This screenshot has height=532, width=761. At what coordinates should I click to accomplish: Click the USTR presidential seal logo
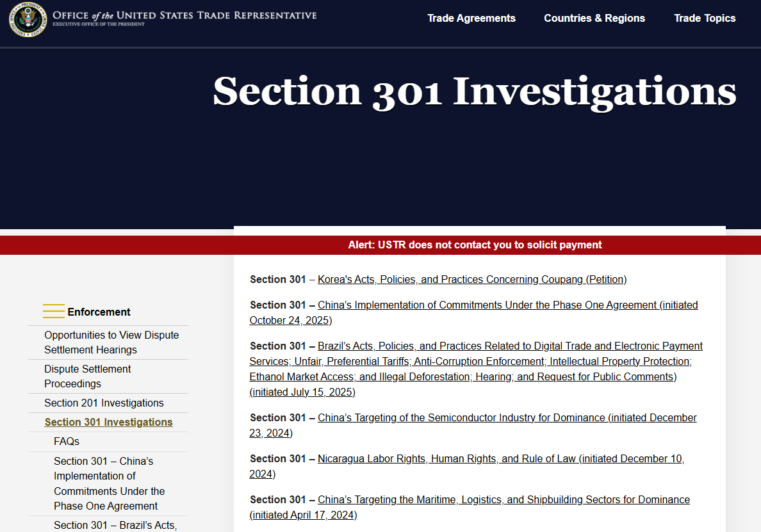point(28,19)
